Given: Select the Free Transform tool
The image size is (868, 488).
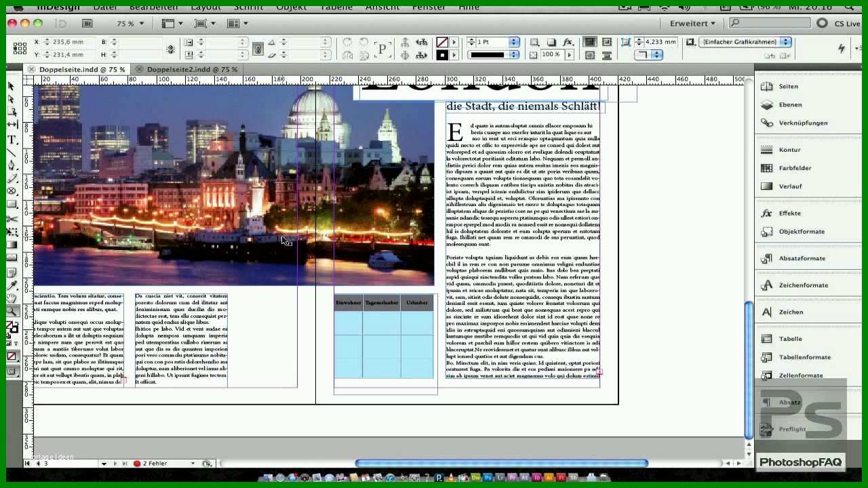Looking at the screenshot, I should (x=12, y=232).
